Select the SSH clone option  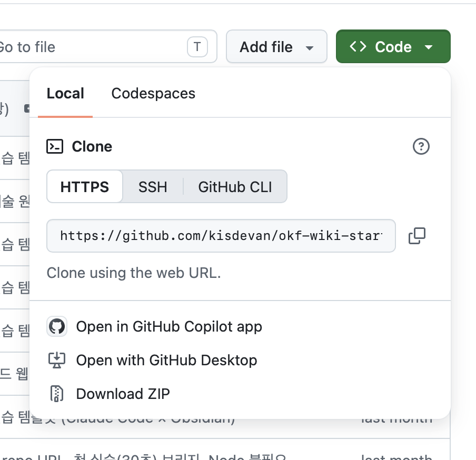(x=153, y=187)
